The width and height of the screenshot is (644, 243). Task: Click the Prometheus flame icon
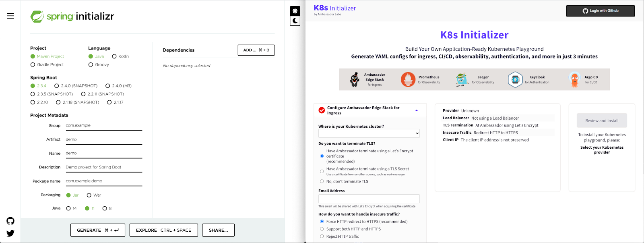[408, 79]
